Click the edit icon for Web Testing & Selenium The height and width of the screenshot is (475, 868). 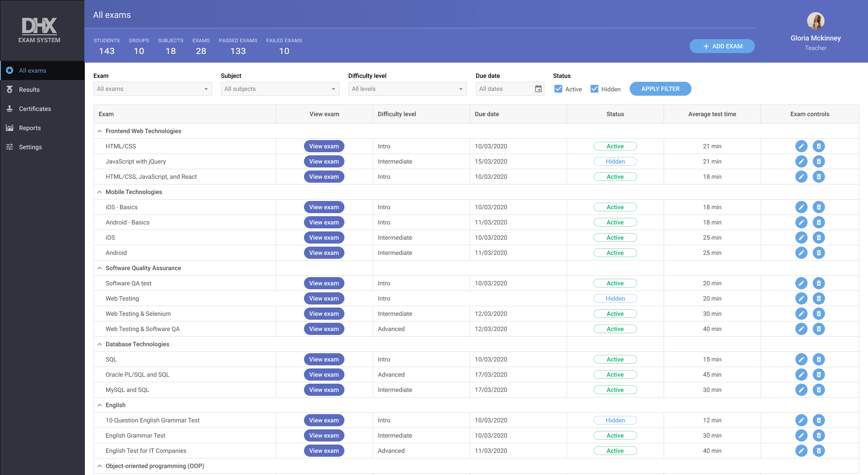801,314
